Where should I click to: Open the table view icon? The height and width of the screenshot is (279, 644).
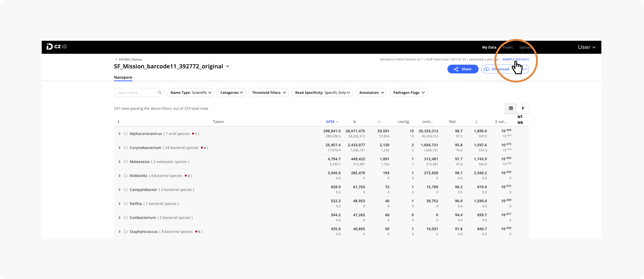511,108
